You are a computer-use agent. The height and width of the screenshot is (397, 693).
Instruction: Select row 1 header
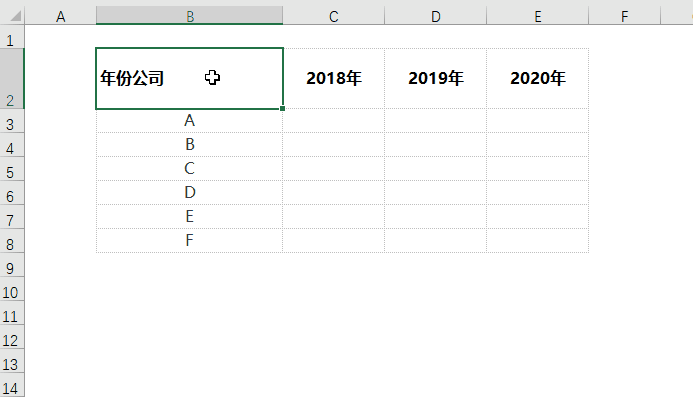[12, 37]
